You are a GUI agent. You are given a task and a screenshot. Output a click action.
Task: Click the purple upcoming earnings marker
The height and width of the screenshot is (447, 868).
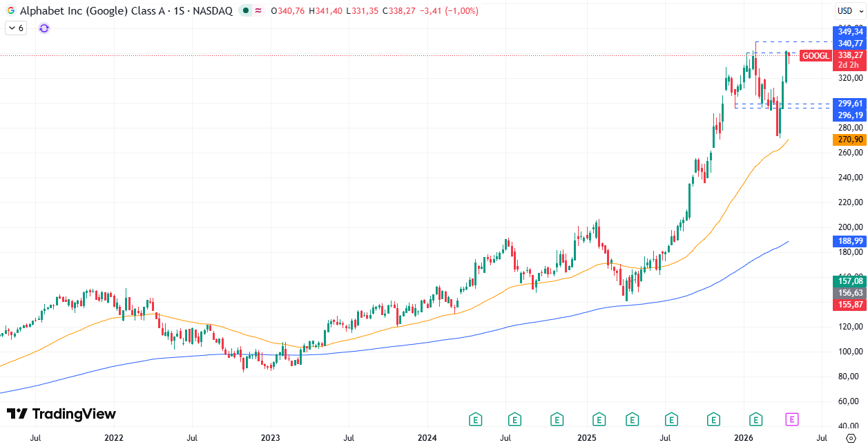coord(793,419)
